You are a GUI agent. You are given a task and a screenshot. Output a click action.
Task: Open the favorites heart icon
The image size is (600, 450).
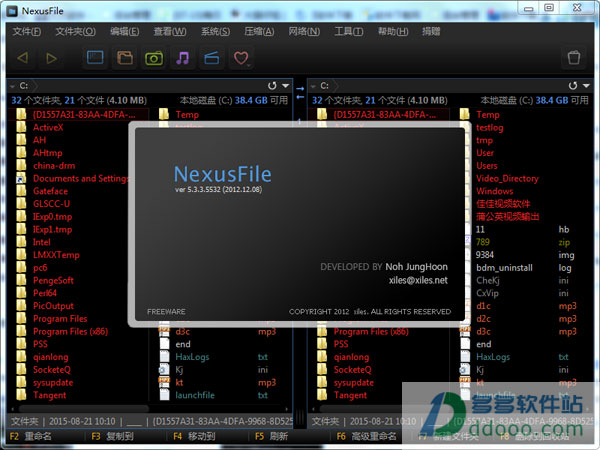pyautogui.click(x=241, y=58)
